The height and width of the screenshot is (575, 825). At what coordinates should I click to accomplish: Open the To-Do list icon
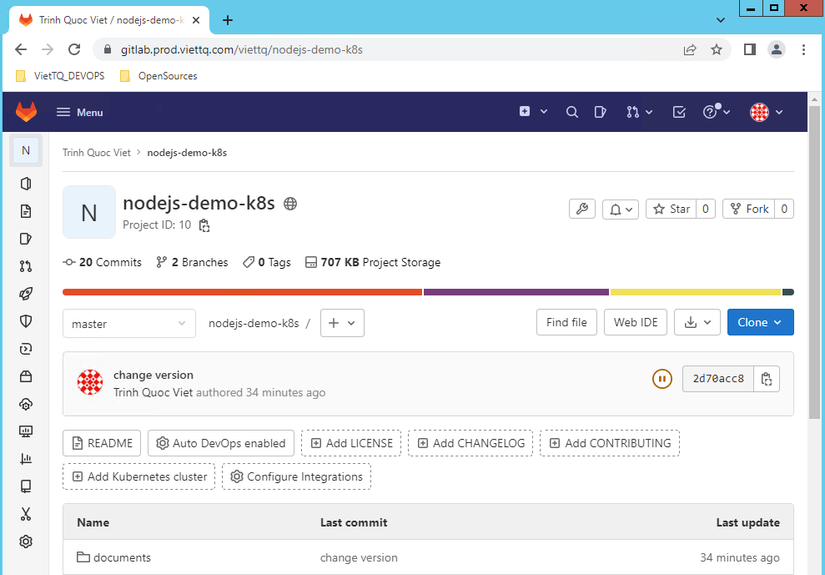click(679, 112)
